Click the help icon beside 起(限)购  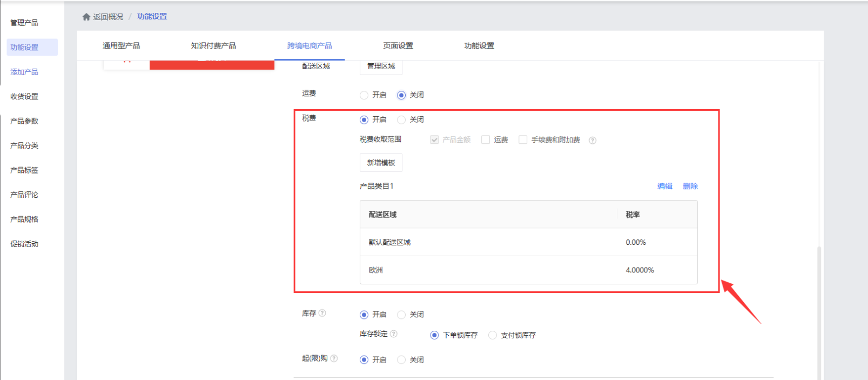(334, 358)
